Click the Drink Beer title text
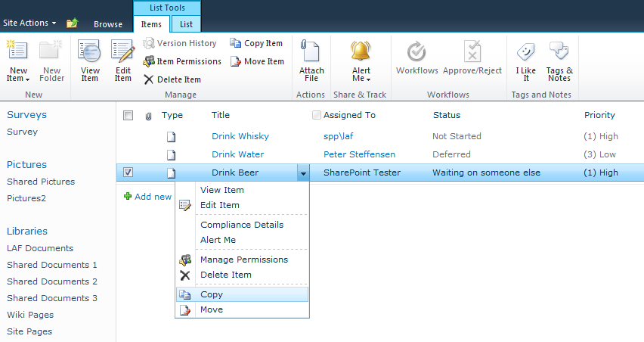The image size is (644, 342). tap(235, 173)
